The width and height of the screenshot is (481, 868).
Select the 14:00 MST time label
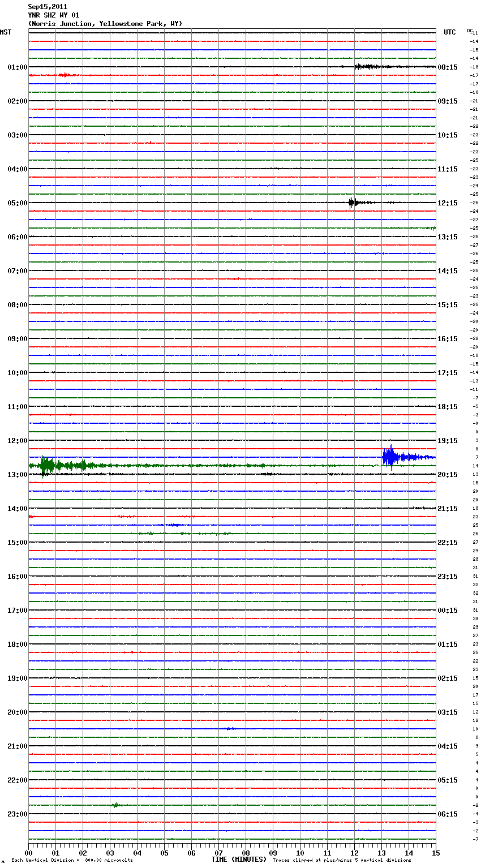18,509
